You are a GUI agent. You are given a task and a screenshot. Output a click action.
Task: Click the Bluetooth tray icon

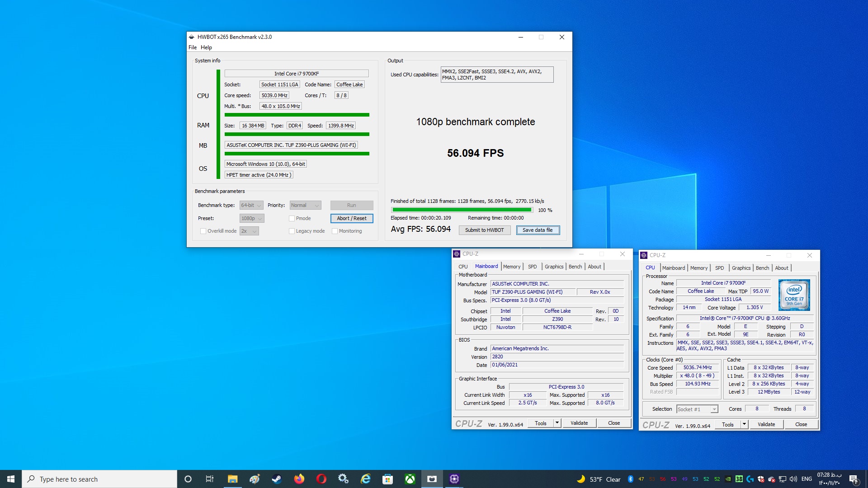pyautogui.click(x=630, y=479)
